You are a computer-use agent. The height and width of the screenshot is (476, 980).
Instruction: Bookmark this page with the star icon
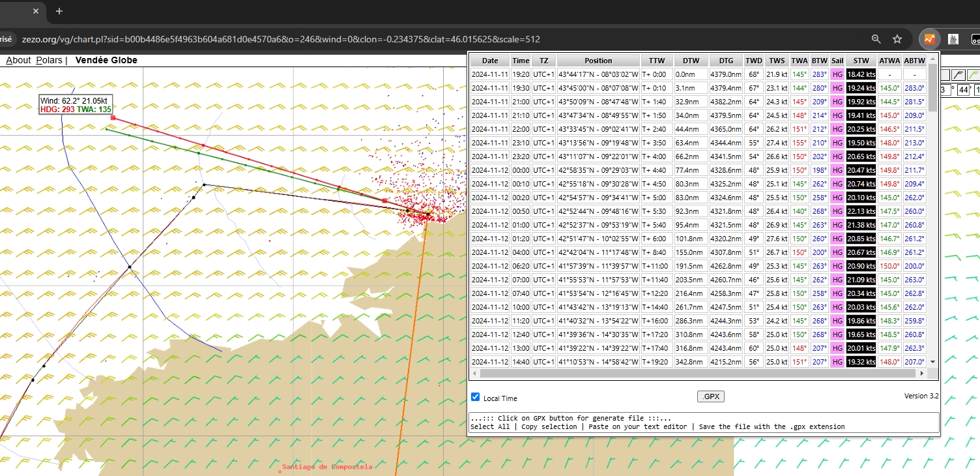(897, 39)
